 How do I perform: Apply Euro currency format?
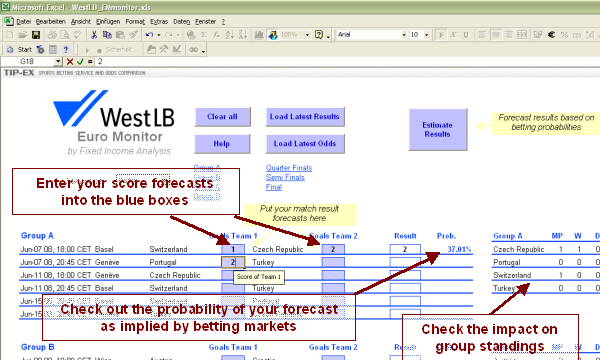[551, 35]
